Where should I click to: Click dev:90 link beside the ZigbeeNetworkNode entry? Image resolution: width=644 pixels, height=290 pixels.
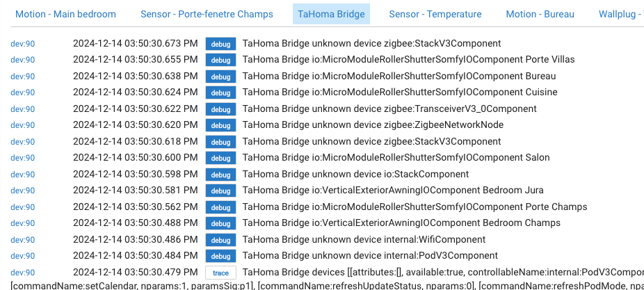(22, 126)
